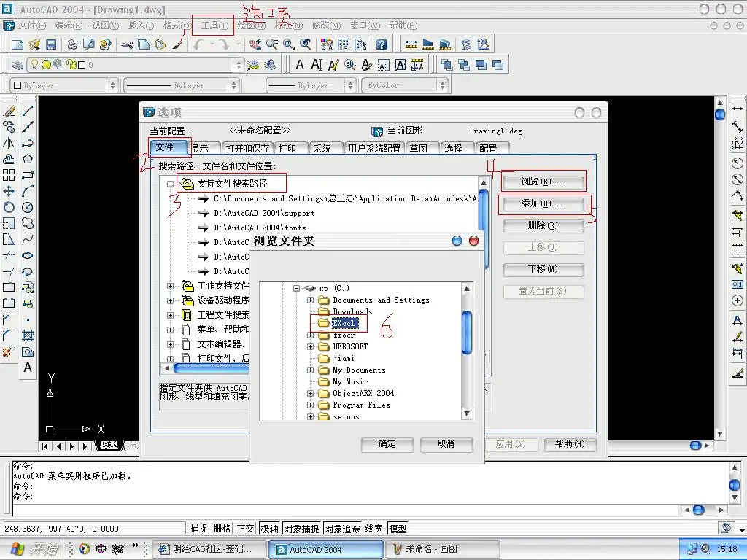Toggle 对象追踪 object tracking in status bar
Viewport: 747px width, 560px height.
342,529
